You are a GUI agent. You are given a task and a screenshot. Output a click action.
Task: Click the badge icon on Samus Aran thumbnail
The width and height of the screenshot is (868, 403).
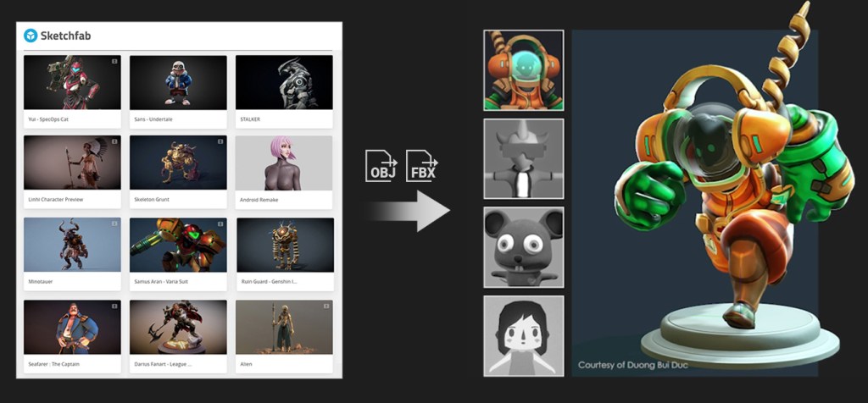(x=220, y=224)
